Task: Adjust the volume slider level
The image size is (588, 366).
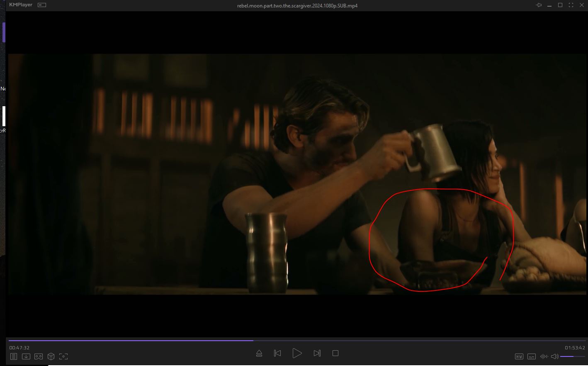Action: coord(572,356)
